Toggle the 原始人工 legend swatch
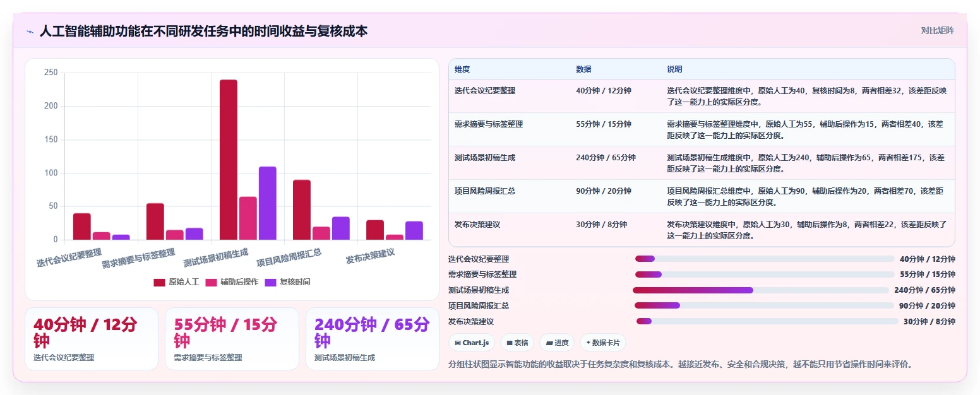The height and width of the screenshot is (395, 980). pos(159,282)
